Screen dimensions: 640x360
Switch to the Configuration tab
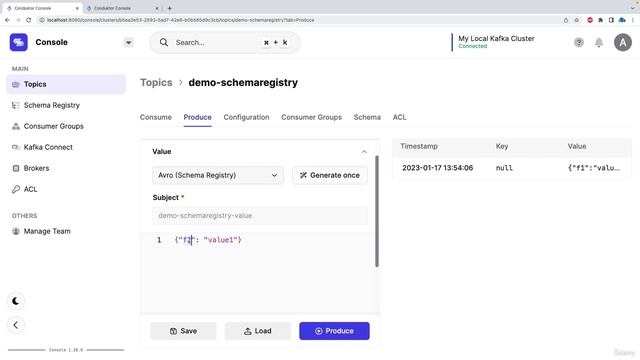(246, 117)
